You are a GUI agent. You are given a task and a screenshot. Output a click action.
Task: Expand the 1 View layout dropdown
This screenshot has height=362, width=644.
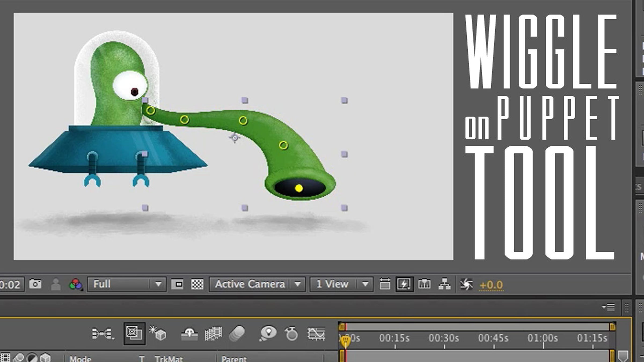341,284
